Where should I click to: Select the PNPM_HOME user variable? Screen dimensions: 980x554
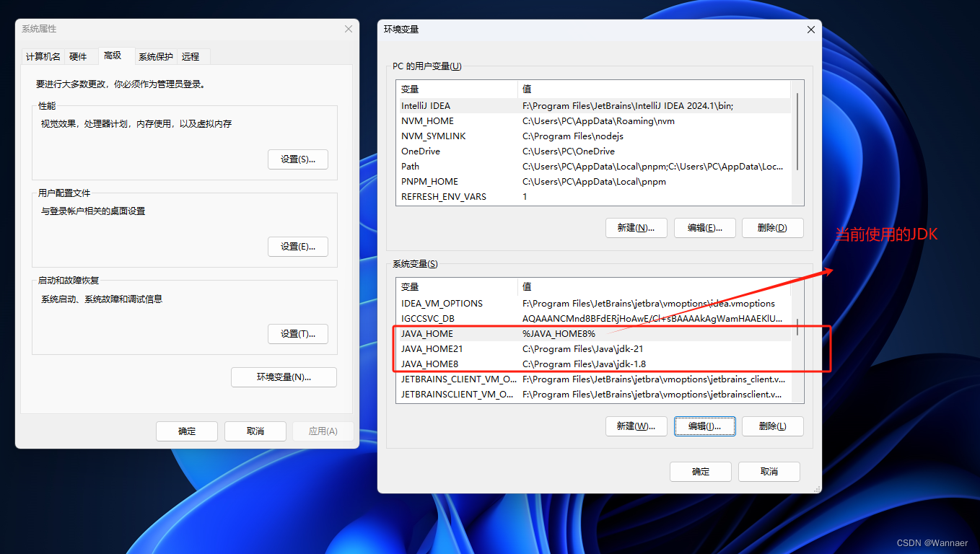[x=593, y=182]
